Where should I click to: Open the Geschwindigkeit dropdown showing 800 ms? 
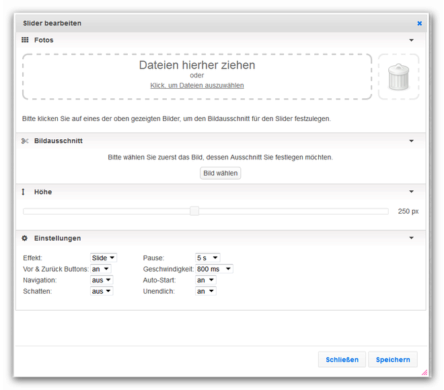tap(214, 269)
